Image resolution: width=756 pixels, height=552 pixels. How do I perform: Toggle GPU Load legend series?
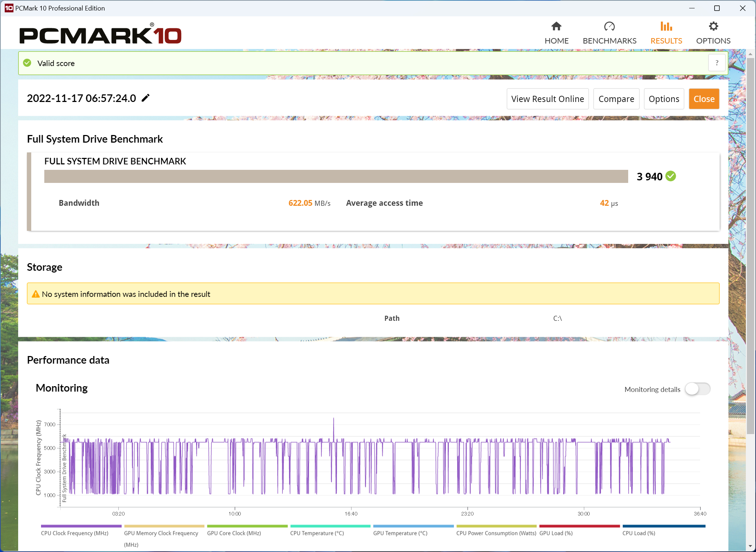point(556,533)
